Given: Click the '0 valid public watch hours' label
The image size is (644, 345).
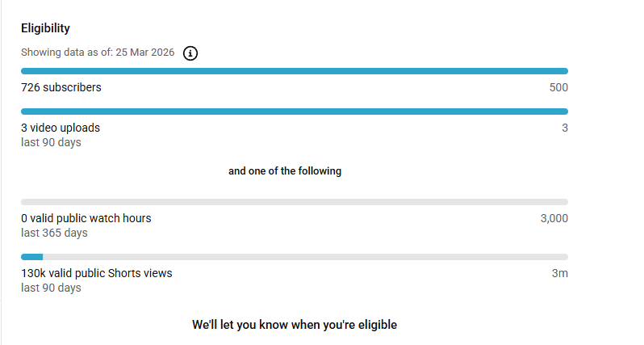Looking at the screenshot, I should (86, 218).
